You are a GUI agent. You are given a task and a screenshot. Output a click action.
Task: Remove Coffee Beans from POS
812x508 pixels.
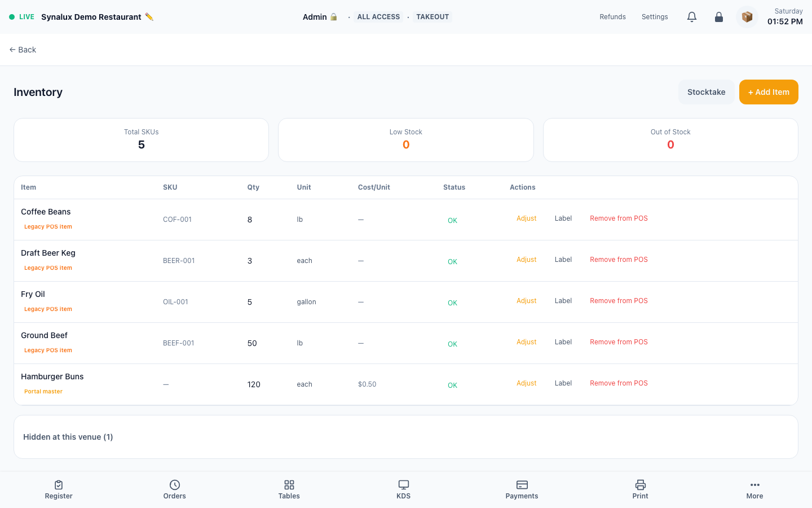point(619,218)
